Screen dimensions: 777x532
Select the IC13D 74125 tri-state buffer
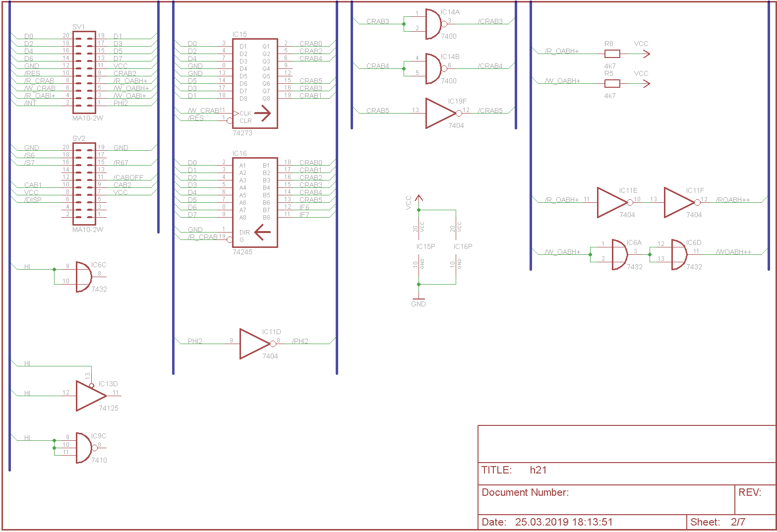[x=90, y=396]
